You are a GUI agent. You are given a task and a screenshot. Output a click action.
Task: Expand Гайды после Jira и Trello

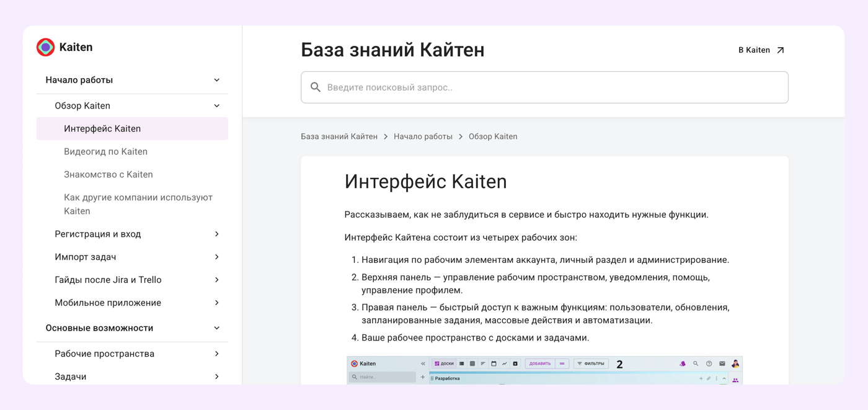pyautogui.click(x=216, y=280)
